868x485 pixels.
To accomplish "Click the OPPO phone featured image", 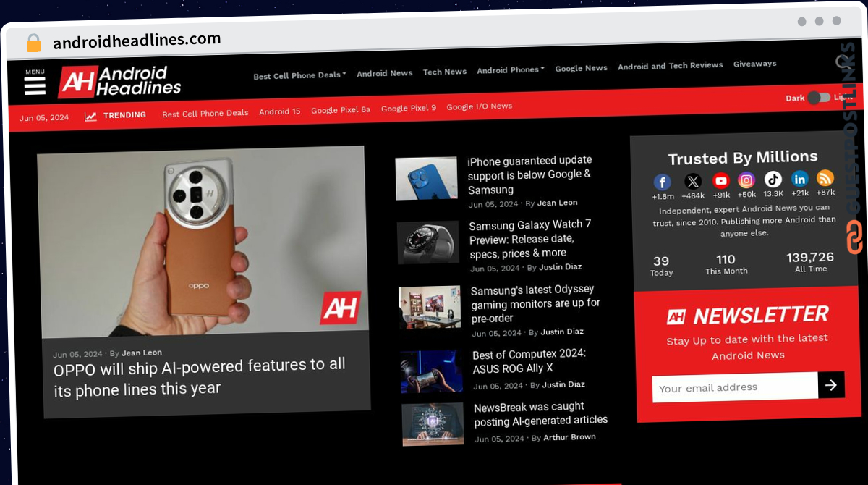I will (x=203, y=242).
